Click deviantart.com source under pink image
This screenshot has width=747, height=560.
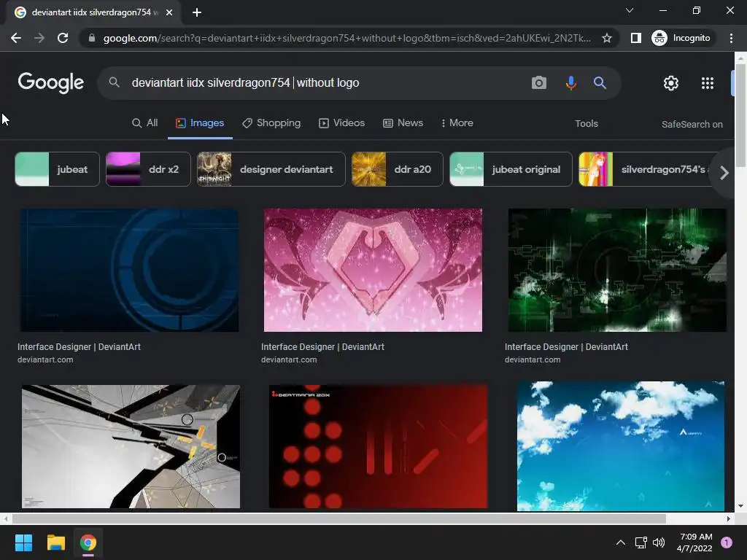[x=289, y=359]
